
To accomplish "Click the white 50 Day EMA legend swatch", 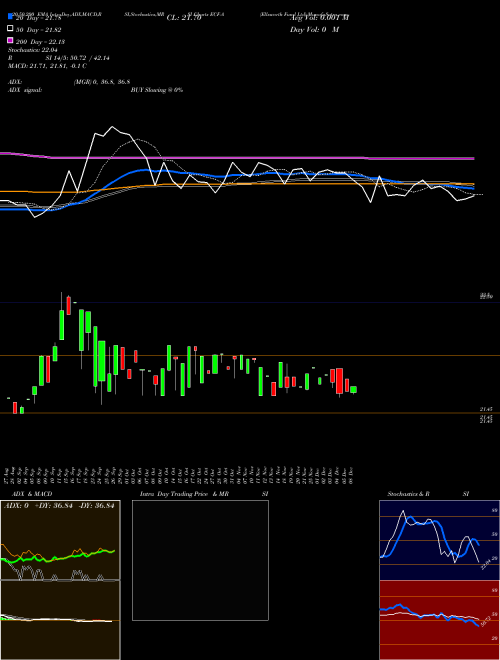I will coord(10,29).
